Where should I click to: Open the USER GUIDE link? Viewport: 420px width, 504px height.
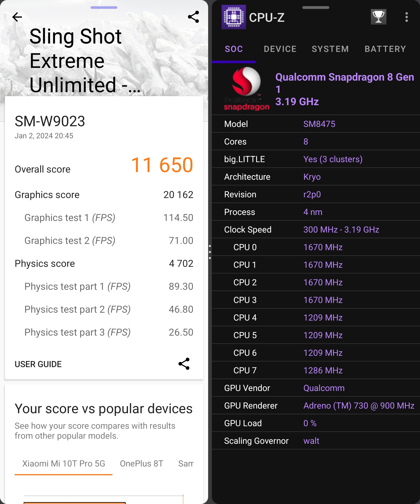click(38, 364)
